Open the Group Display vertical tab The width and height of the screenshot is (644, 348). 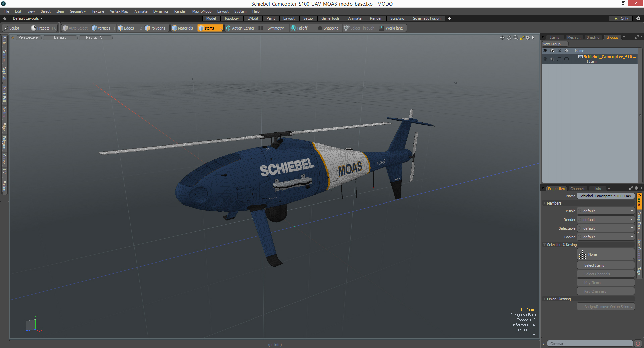click(x=639, y=222)
